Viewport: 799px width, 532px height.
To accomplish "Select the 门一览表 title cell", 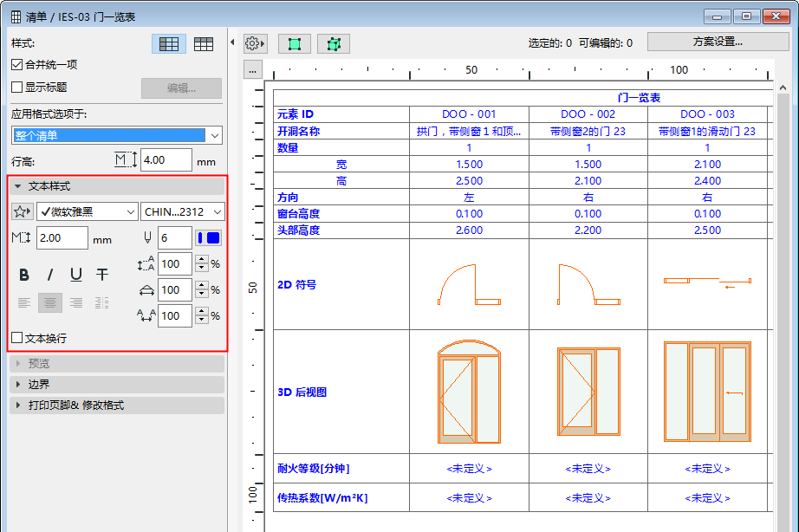I will pos(639,97).
